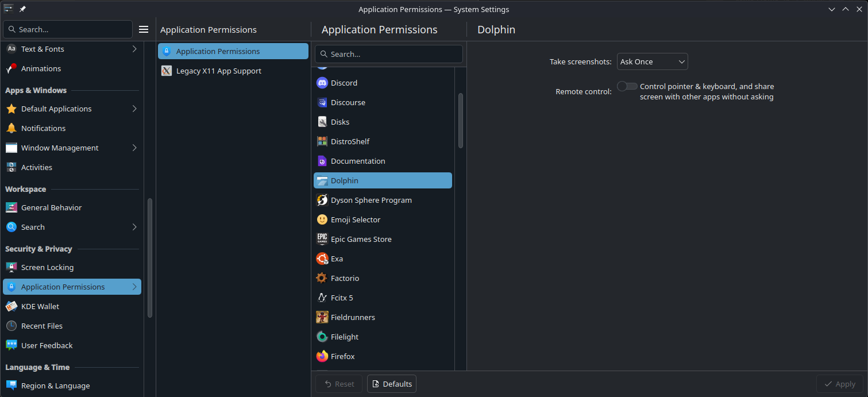Open Window Management settings
The width and height of the screenshot is (868, 397).
(72, 148)
